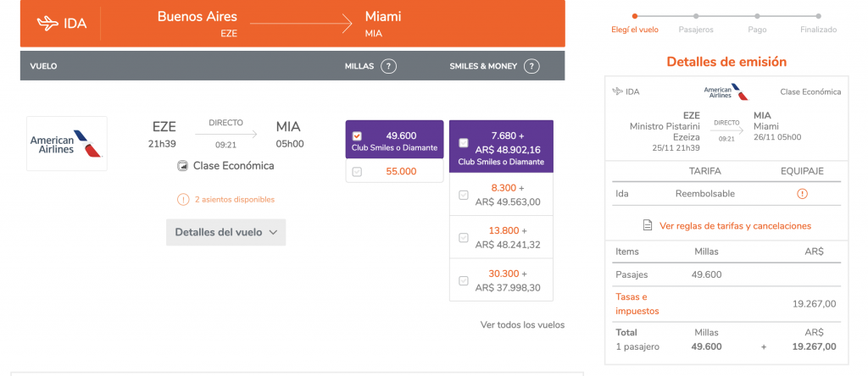Click the '25/11 21h39' departure date in details
This screenshot has height=376, width=868.
point(676,148)
